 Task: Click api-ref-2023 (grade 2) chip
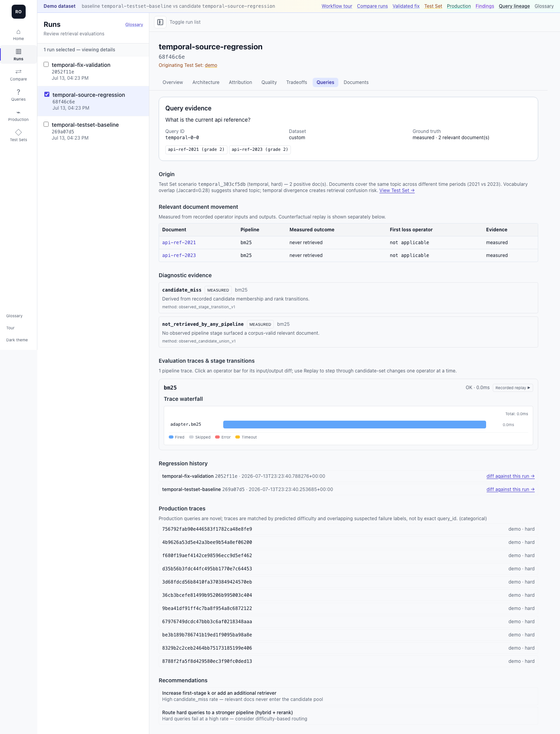(260, 150)
